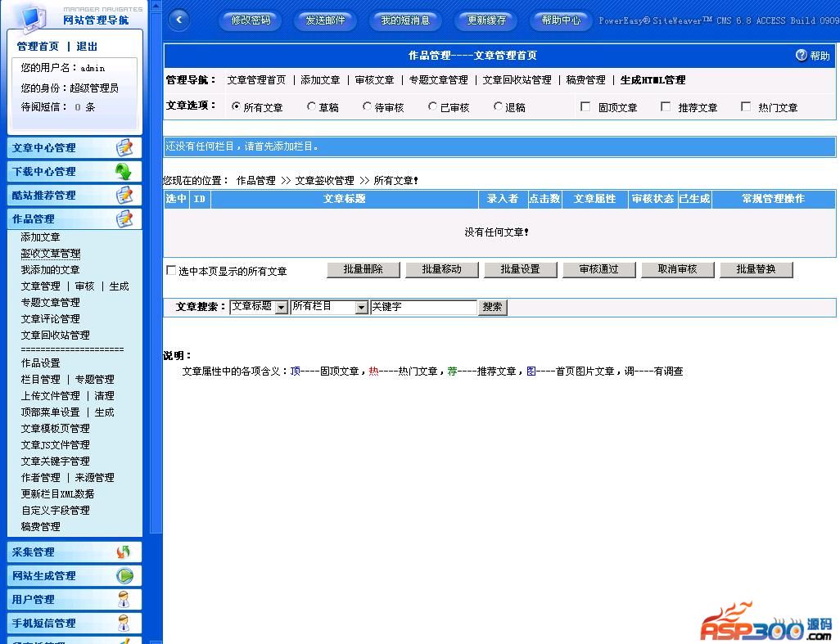The width and height of the screenshot is (840, 644).
Task: Open 签收文章管理 in sidebar tree
Action: (x=51, y=253)
